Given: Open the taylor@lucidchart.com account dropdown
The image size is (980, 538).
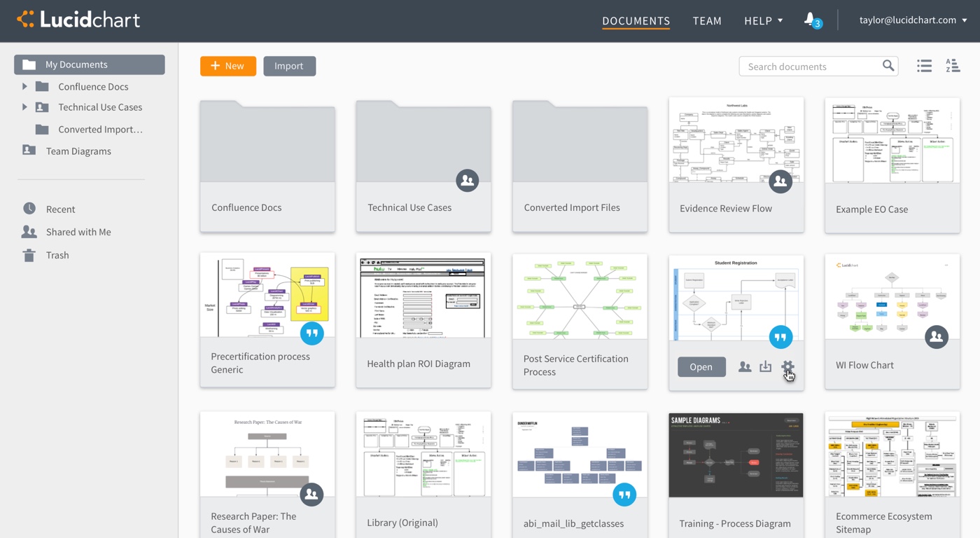Looking at the screenshot, I should coord(913,20).
